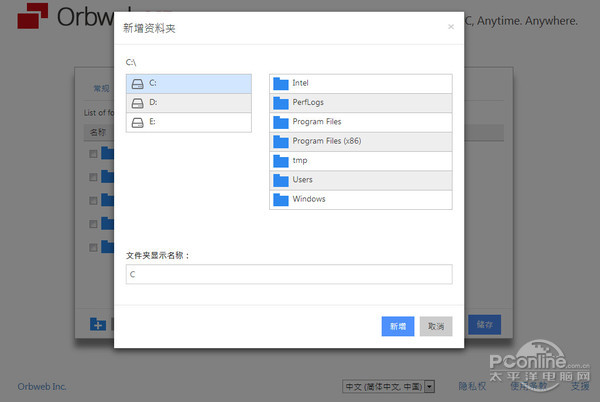Click the 取消 button

[x=436, y=326]
